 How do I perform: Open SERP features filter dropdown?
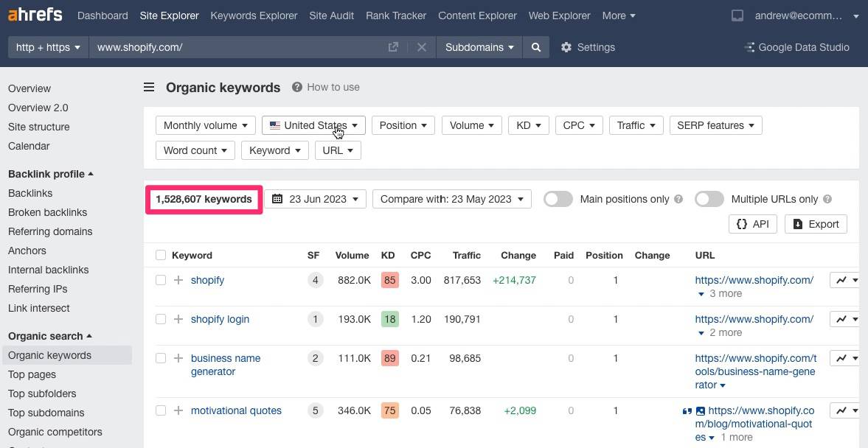[716, 125]
